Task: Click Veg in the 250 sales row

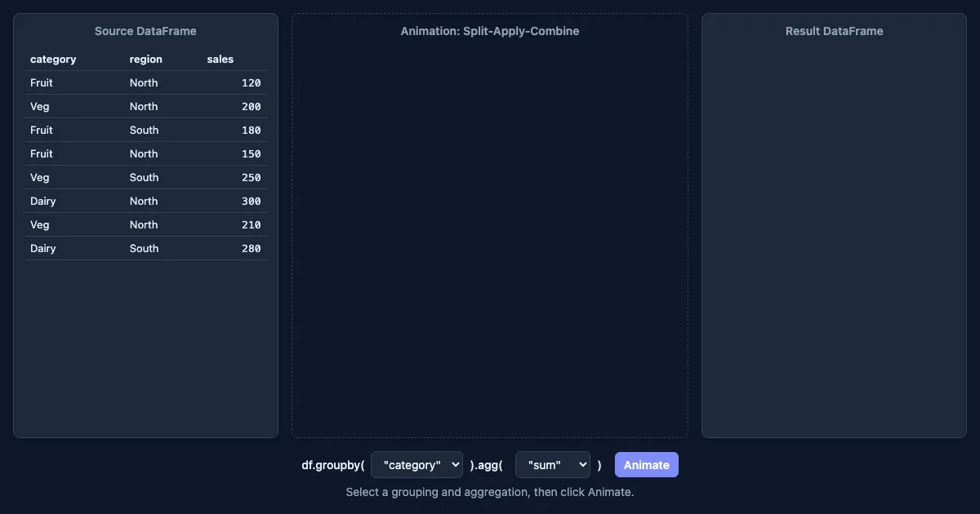Action: (x=40, y=178)
